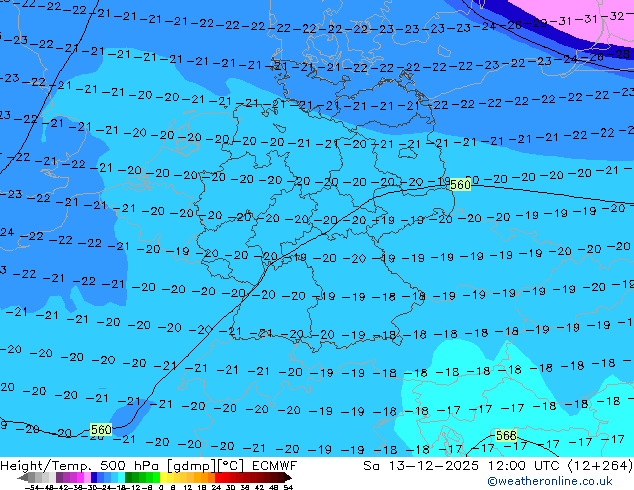Click the 560 contour label over Spain

101,429
